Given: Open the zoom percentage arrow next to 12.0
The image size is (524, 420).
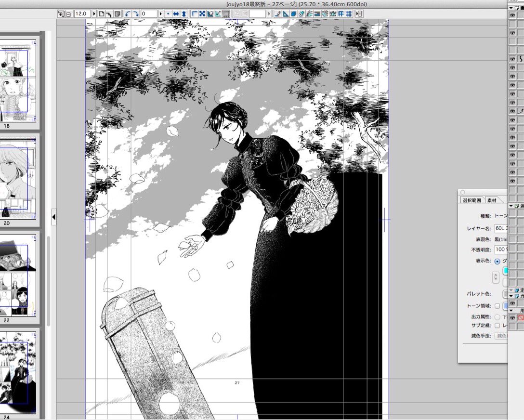Looking at the screenshot, I should coord(94,13).
